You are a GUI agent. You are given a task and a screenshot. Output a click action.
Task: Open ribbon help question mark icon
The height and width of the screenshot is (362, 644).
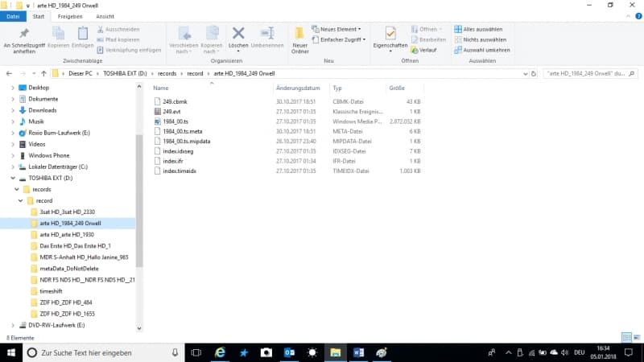[x=638, y=16]
